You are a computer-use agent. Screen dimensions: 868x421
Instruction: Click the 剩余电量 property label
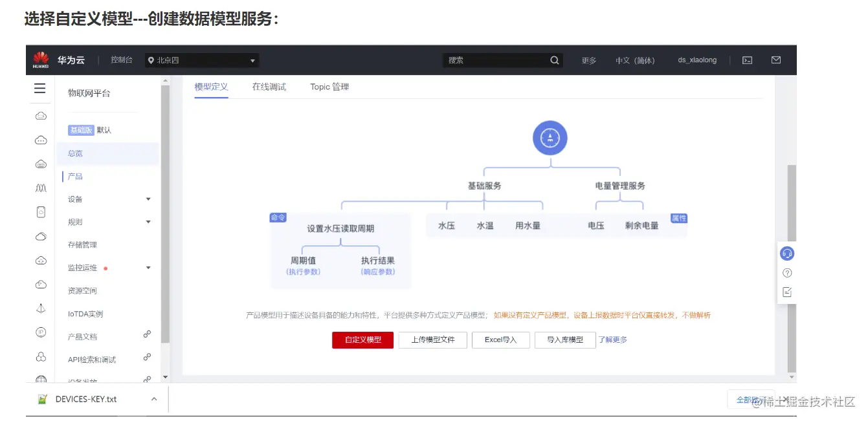point(642,226)
